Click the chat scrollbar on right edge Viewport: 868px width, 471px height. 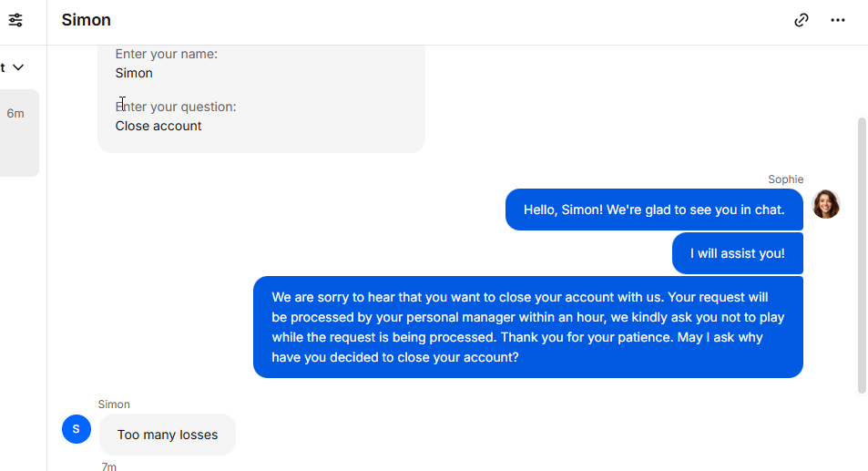coord(862,255)
